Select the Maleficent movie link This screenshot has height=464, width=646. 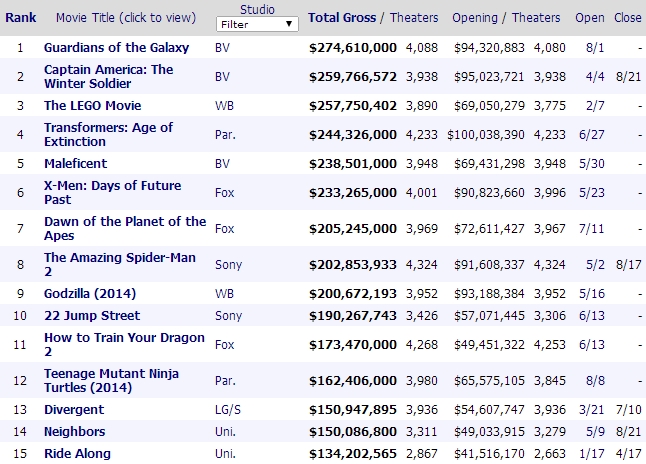(75, 163)
